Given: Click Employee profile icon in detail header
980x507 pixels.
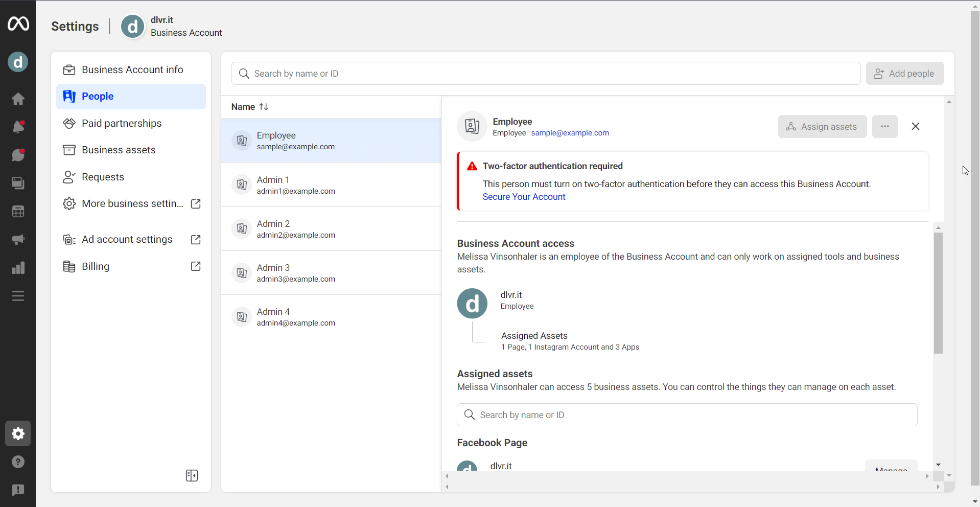Looking at the screenshot, I should click(x=472, y=126).
